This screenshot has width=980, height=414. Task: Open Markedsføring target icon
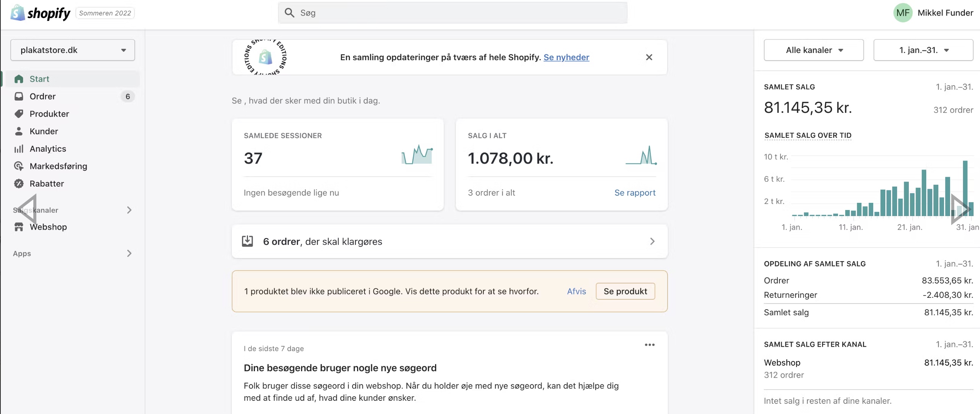pyautogui.click(x=19, y=167)
